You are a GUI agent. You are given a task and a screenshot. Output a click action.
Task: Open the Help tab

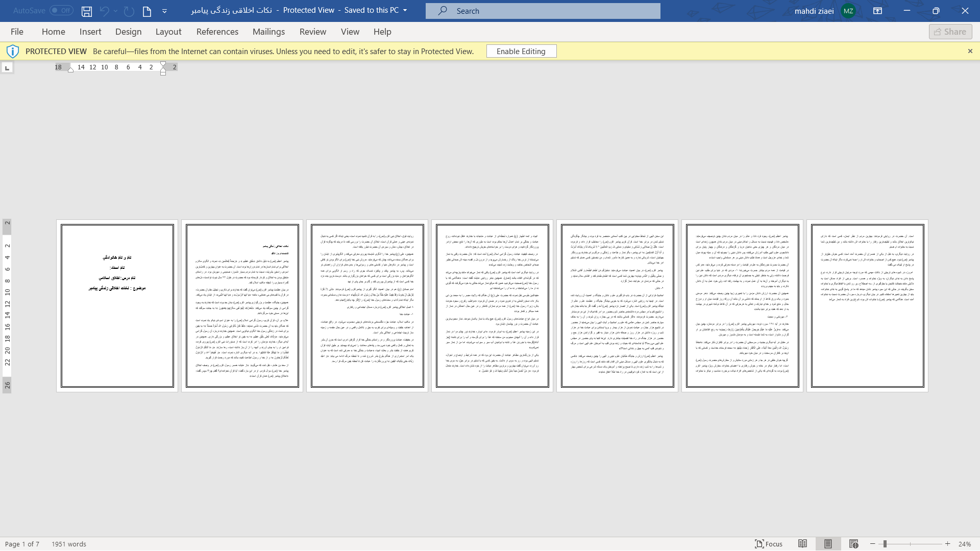tap(382, 32)
